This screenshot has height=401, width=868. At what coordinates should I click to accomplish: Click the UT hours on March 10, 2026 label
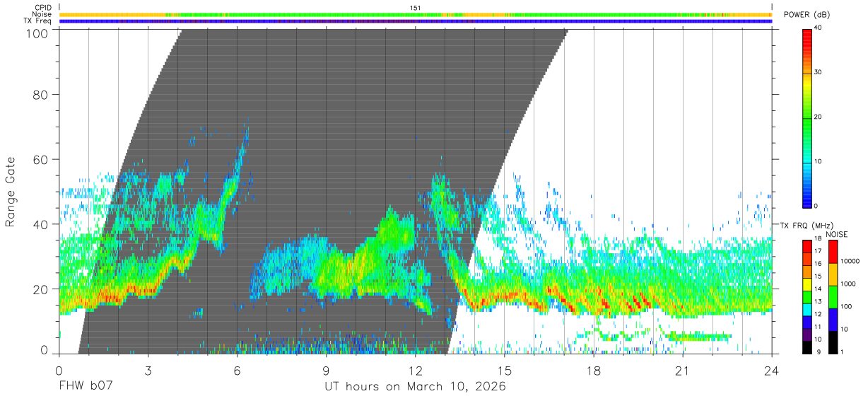pos(415,388)
